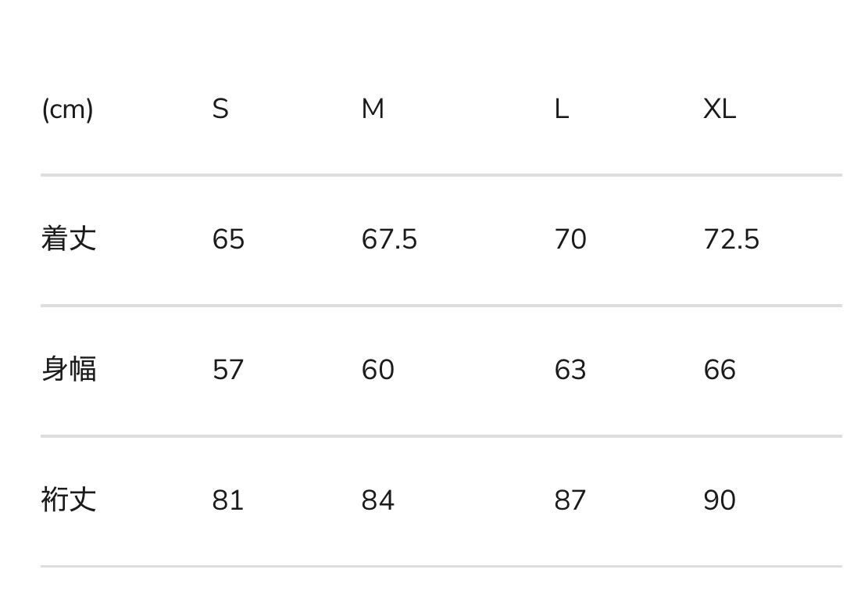
Task: Click the 87 sleeve length value
Action: coord(570,500)
